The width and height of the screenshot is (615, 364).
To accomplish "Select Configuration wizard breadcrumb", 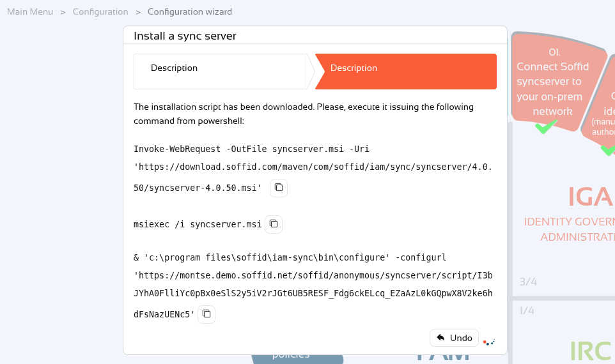I will (x=190, y=11).
